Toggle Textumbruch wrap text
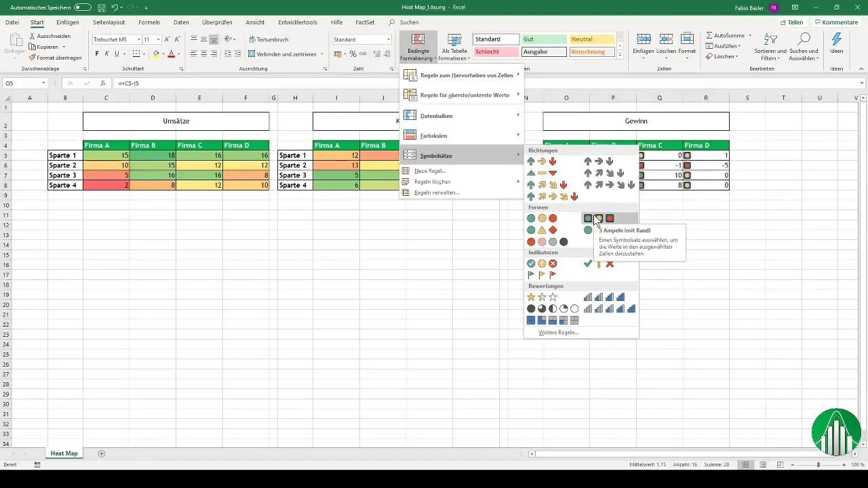This screenshot has height=488, width=868. point(269,39)
